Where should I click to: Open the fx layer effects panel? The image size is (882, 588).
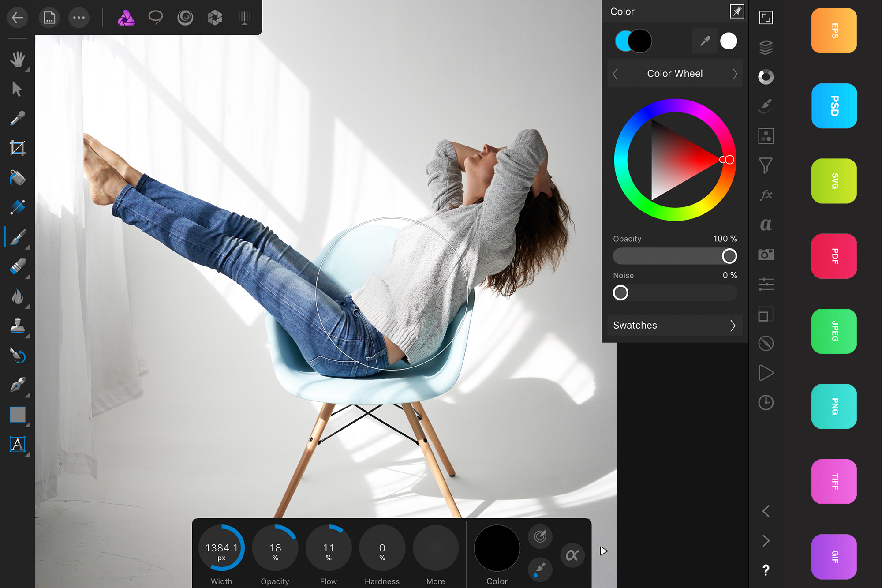766,195
